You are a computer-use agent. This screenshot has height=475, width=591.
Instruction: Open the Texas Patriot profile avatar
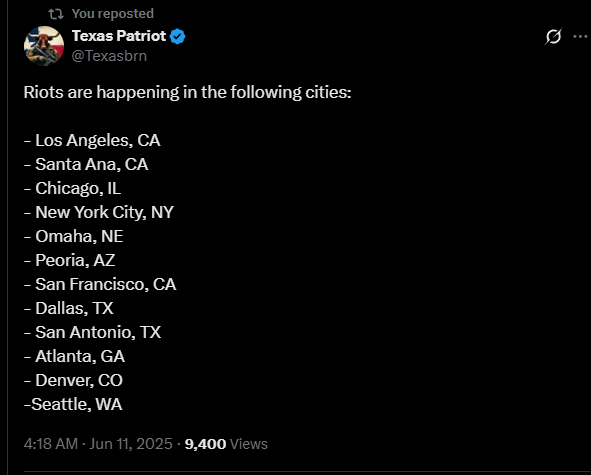[x=44, y=46]
